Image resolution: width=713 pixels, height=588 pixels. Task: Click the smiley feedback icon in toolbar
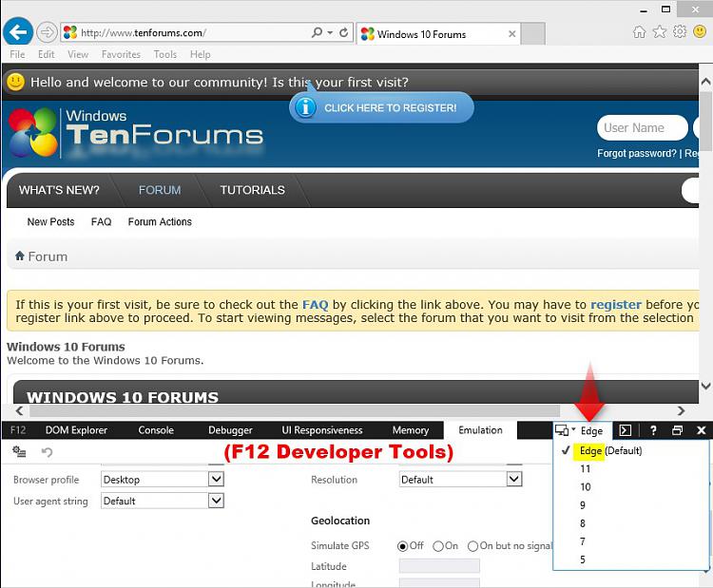[700, 31]
